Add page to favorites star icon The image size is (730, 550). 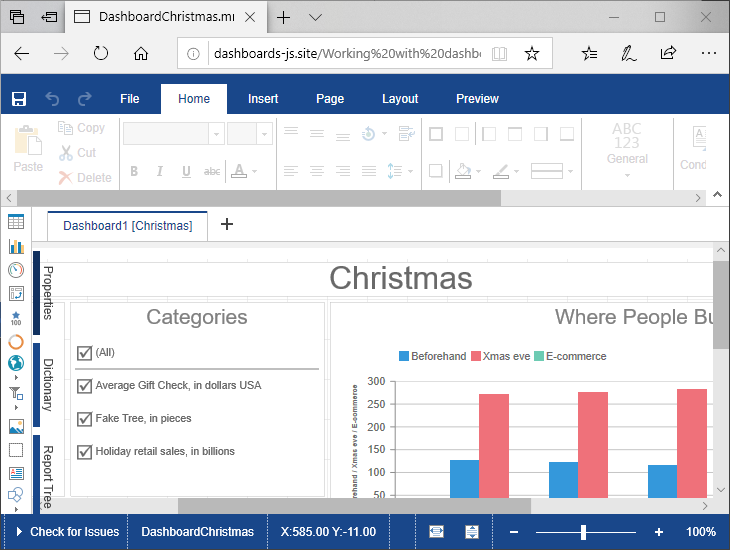pos(532,54)
